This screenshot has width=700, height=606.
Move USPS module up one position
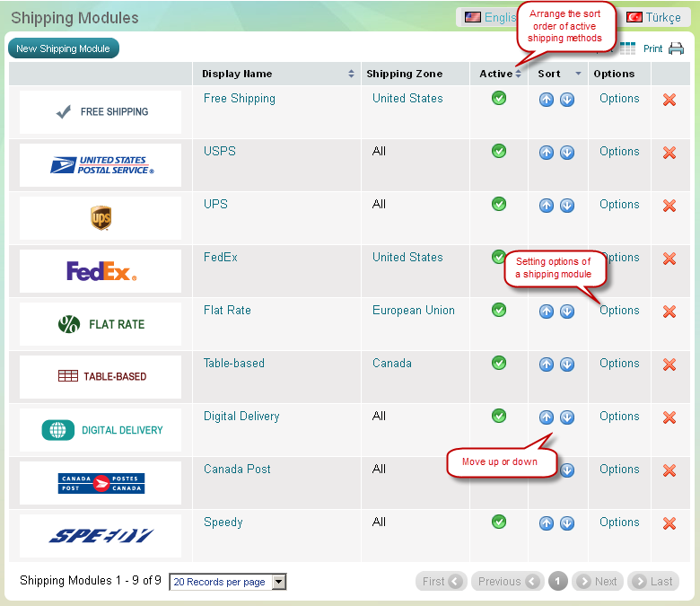[x=547, y=153]
